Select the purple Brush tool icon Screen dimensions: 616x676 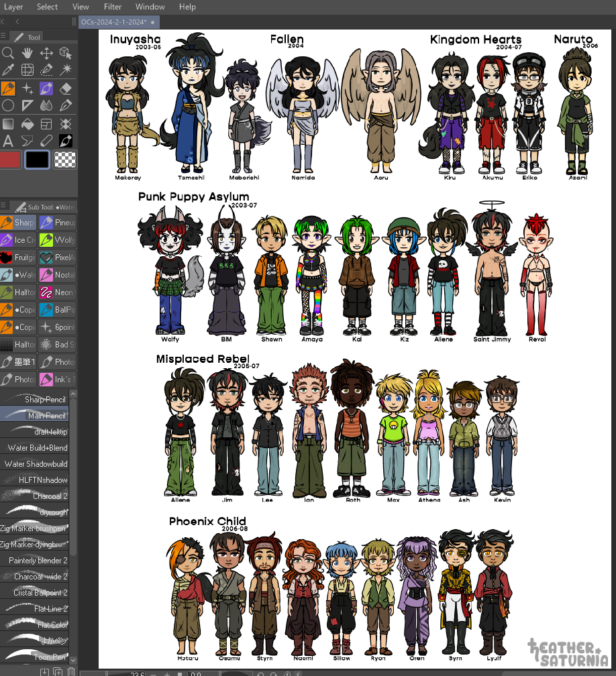tap(46, 89)
